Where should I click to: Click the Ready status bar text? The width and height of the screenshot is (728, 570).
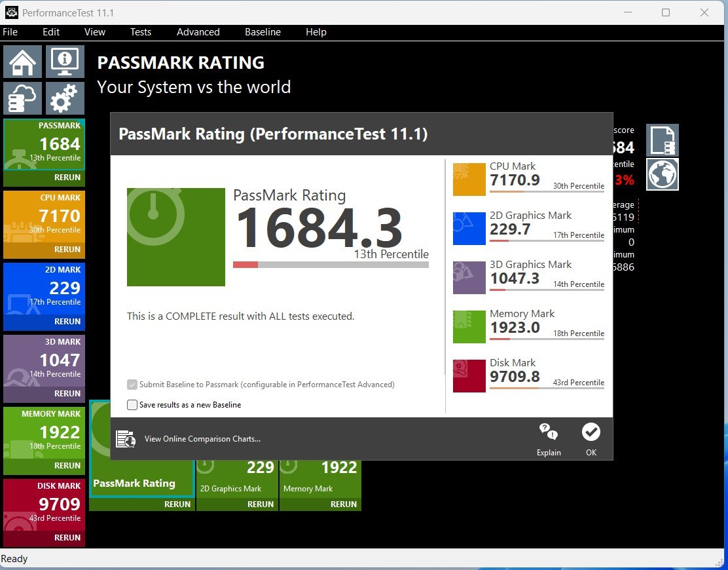[14, 559]
